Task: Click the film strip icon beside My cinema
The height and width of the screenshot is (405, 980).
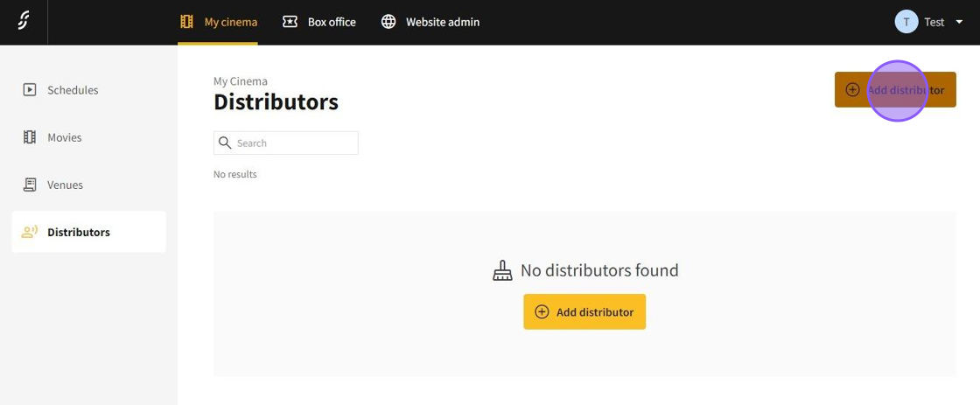Action: tap(186, 22)
